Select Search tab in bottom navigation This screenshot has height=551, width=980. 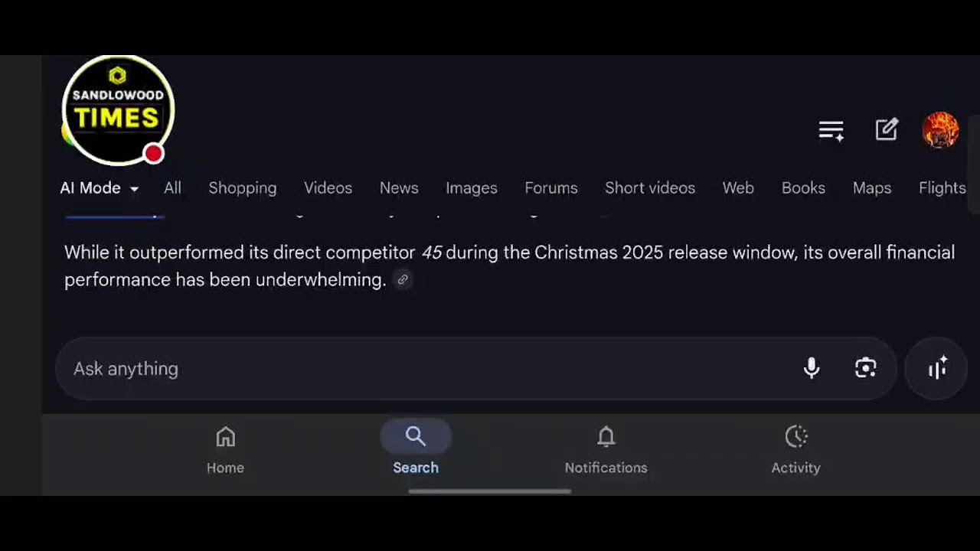tap(416, 448)
